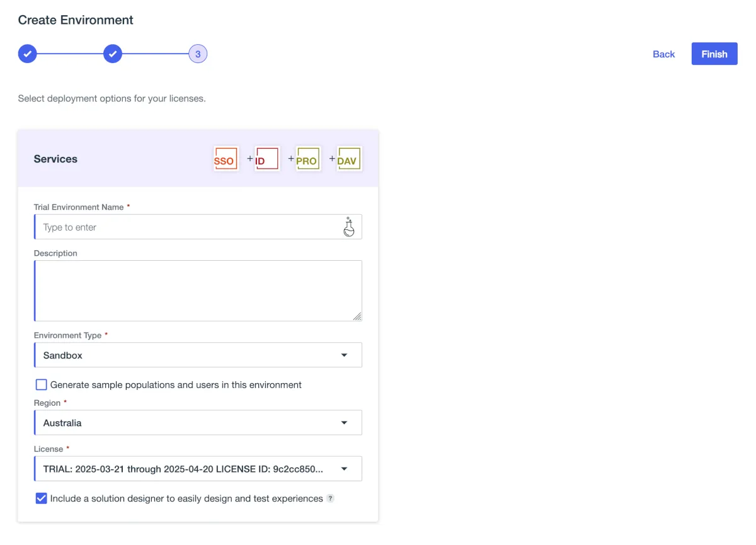Click the Services panel header
Viewport: 756px width, 545px height.
tap(55, 159)
